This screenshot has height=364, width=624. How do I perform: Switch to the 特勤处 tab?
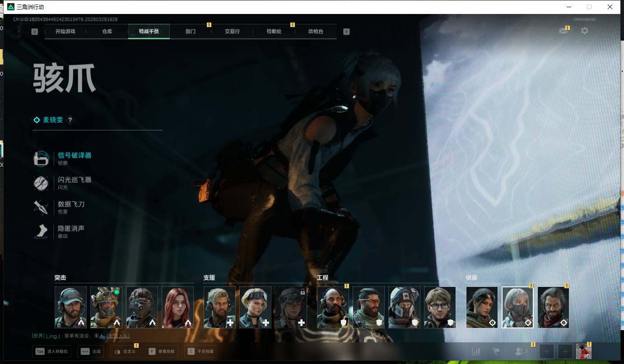[x=274, y=32]
